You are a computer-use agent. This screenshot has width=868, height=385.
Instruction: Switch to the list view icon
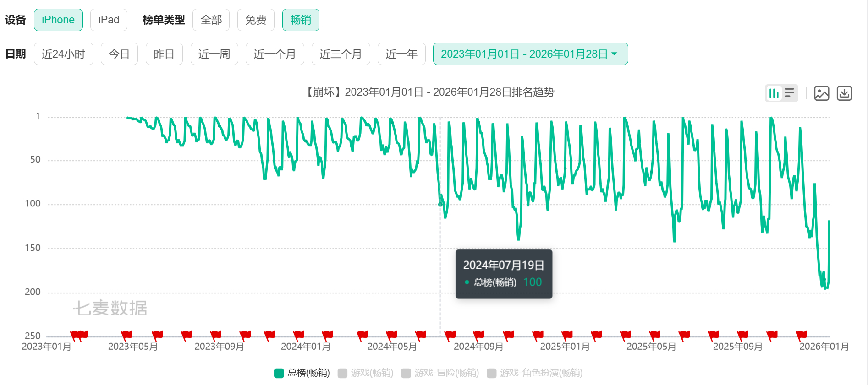(789, 93)
